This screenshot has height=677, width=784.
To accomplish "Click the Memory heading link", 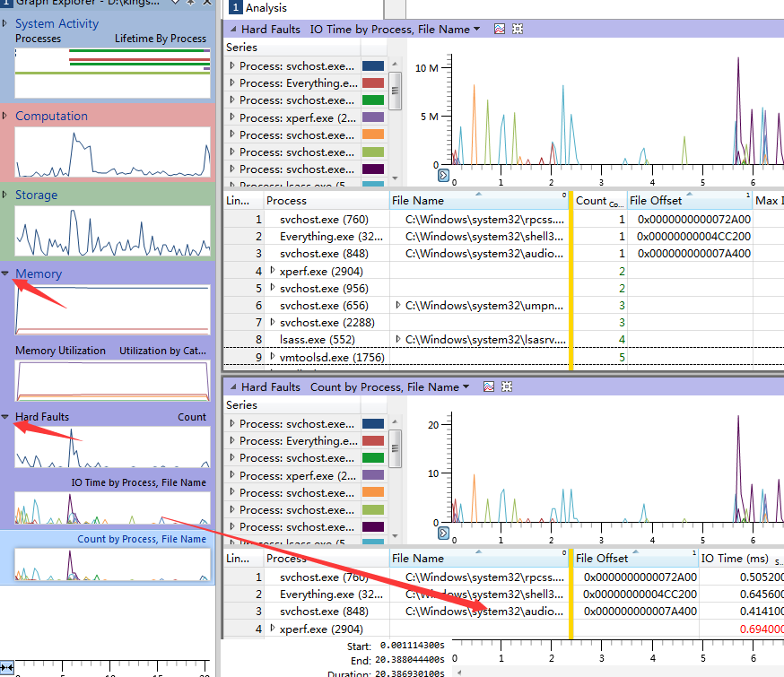I will 39,273.
